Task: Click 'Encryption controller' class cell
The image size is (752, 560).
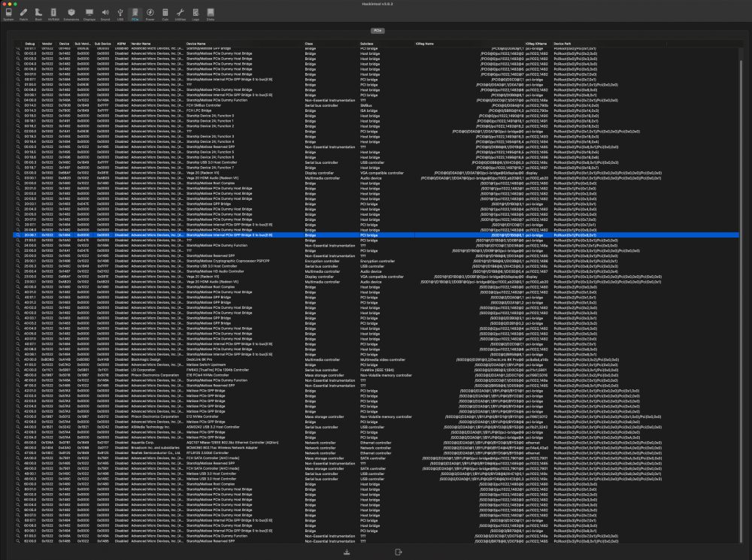Action: 323,262
